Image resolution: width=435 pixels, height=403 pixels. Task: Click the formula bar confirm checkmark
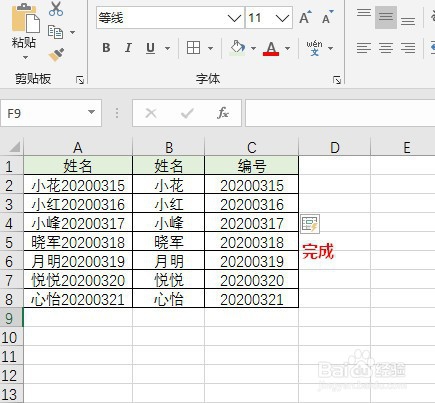[x=187, y=113]
